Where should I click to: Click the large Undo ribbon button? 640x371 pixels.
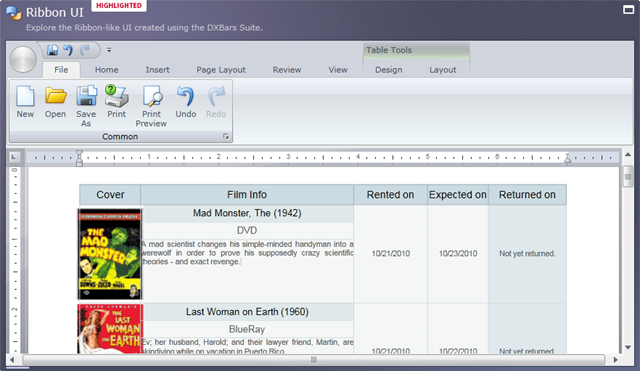[x=186, y=102]
